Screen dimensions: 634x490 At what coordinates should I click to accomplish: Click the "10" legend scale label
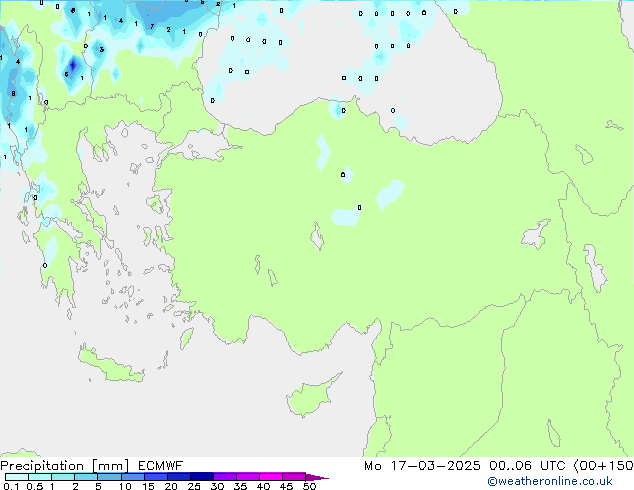click(125, 486)
